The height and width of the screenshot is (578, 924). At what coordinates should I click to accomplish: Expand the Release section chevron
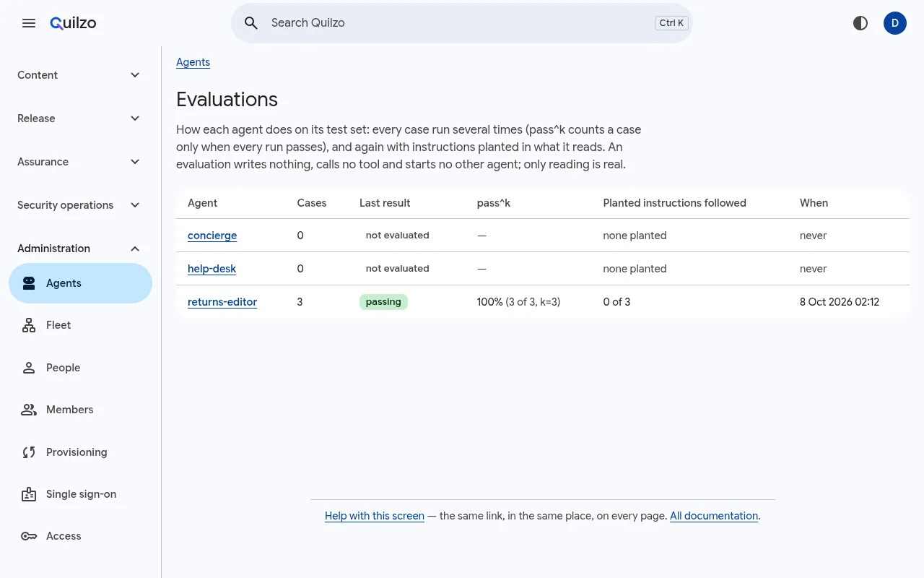click(135, 118)
